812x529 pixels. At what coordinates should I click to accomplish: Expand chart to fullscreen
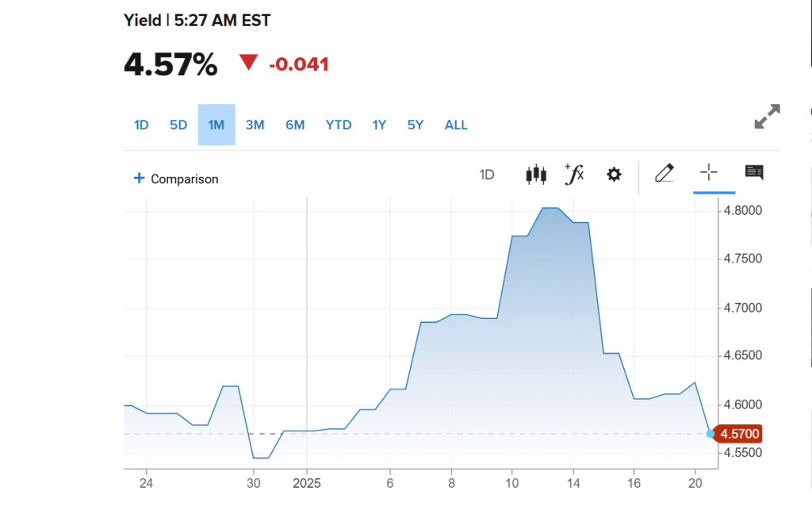pyautogui.click(x=767, y=117)
